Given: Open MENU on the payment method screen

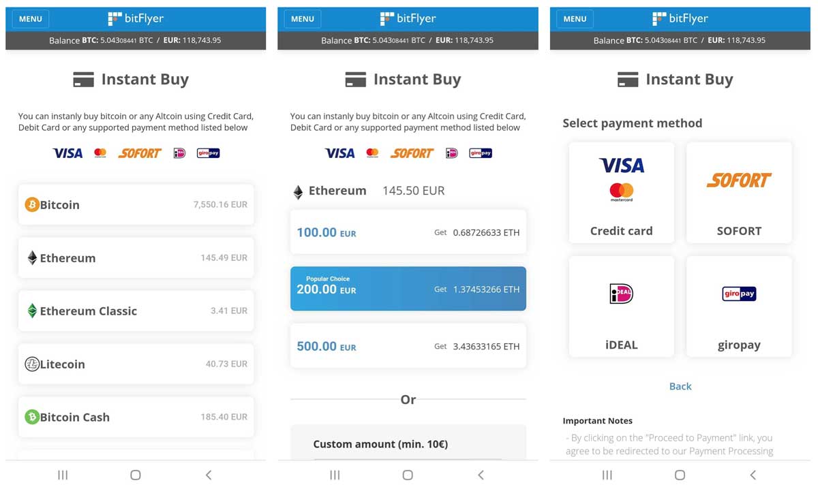Looking at the screenshot, I should tap(575, 19).
